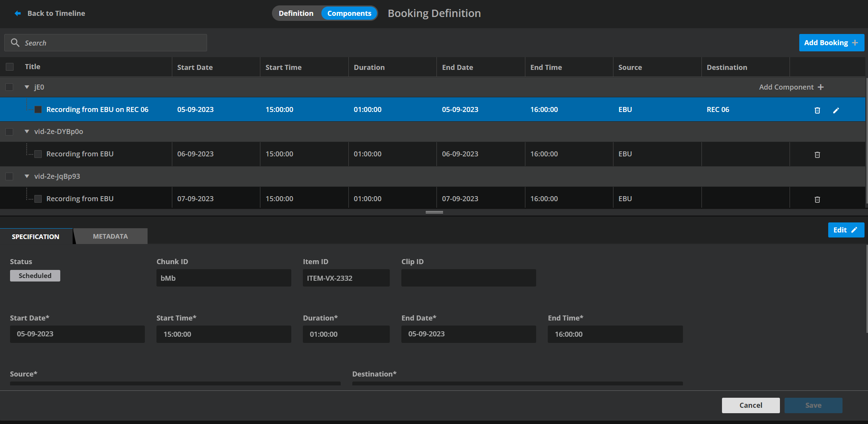This screenshot has height=424, width=868.
Task: Edit the REC 06 recording with pencil icon
Action: pos(836,110)
